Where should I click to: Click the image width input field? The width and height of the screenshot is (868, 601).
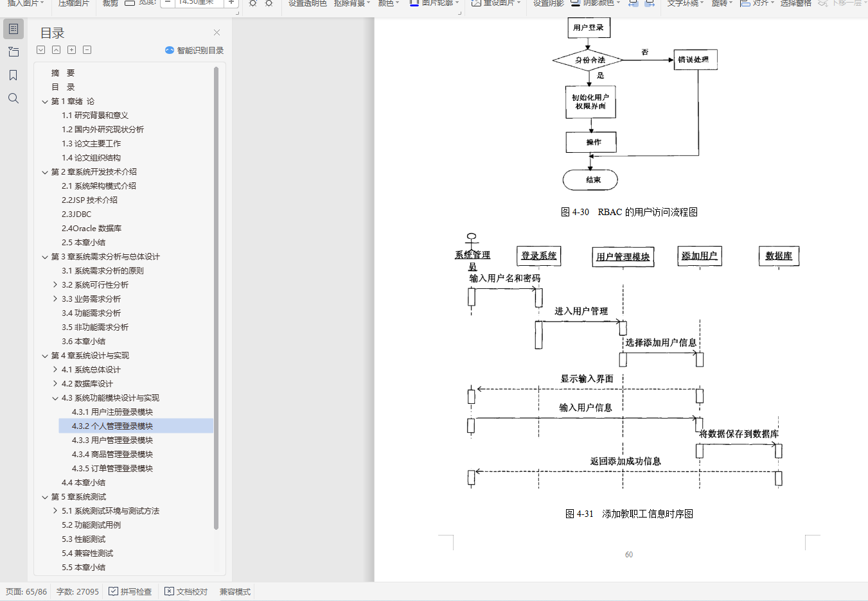pos(199,3)
